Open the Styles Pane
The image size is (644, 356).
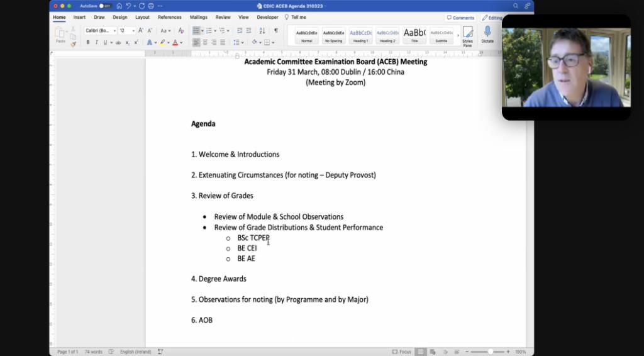click(x=467, y=36)
